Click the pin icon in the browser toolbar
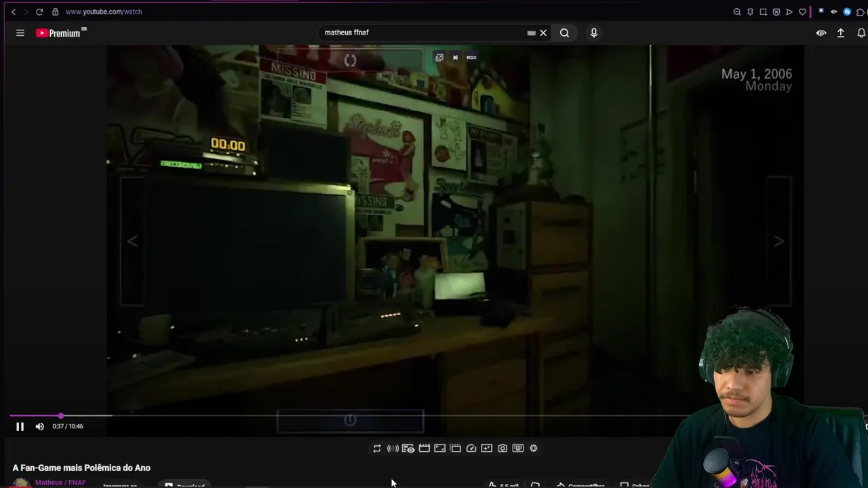Viewport: 868px width, 488px height. (750, 12)
